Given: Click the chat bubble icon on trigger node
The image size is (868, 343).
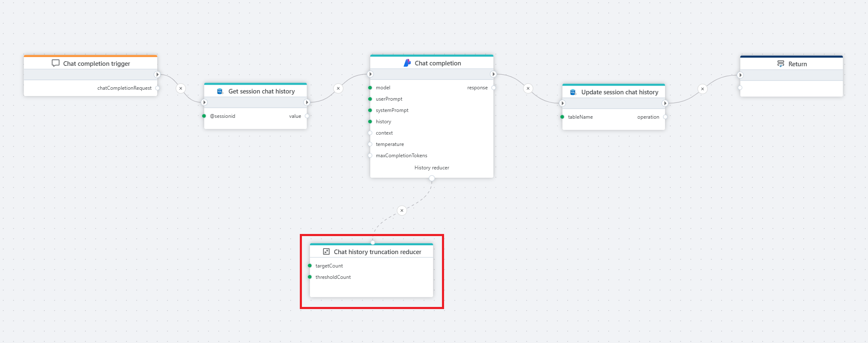Looking at the screenshot, I should [55, 63].
